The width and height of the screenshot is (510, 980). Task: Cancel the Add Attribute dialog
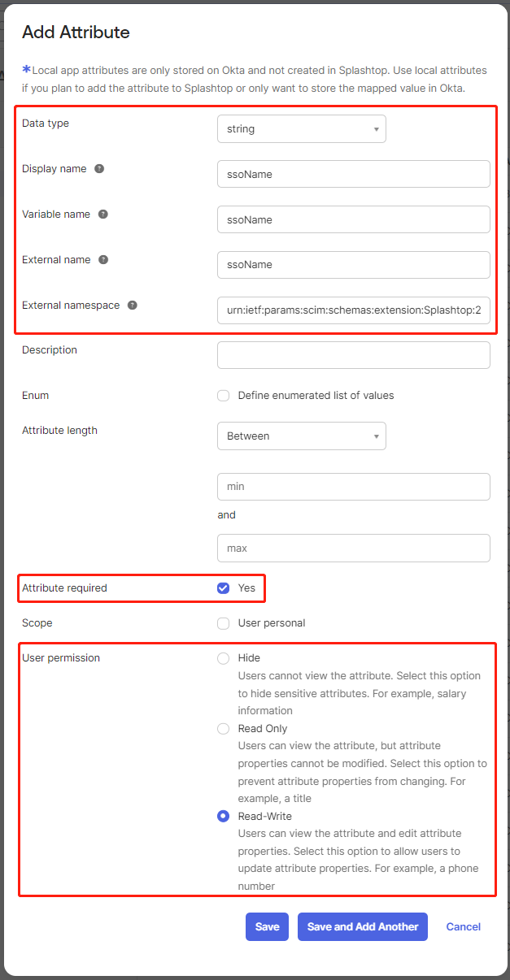pyautogui.click(x=464, y=926)
